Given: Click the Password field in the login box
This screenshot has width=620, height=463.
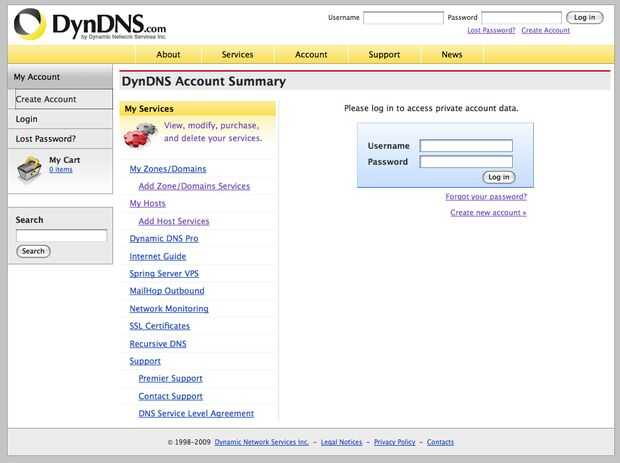Looking at the screenshot, I should [x=466, y=161].
